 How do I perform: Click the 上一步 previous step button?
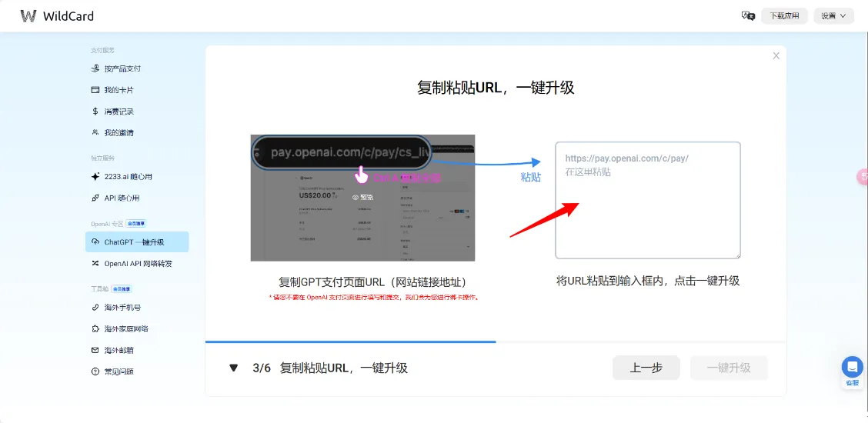(646, 368)
